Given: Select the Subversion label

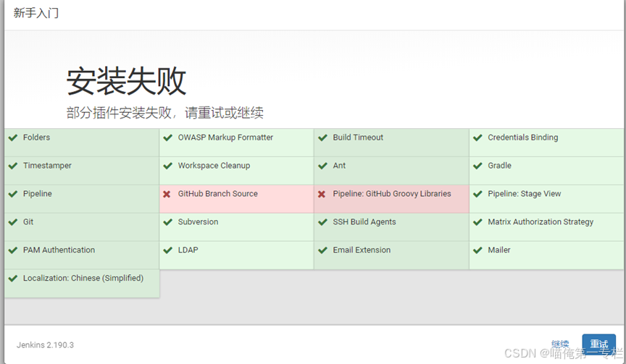Looking at the screenshot, I should pyautogui.click(x=198, y=222).
